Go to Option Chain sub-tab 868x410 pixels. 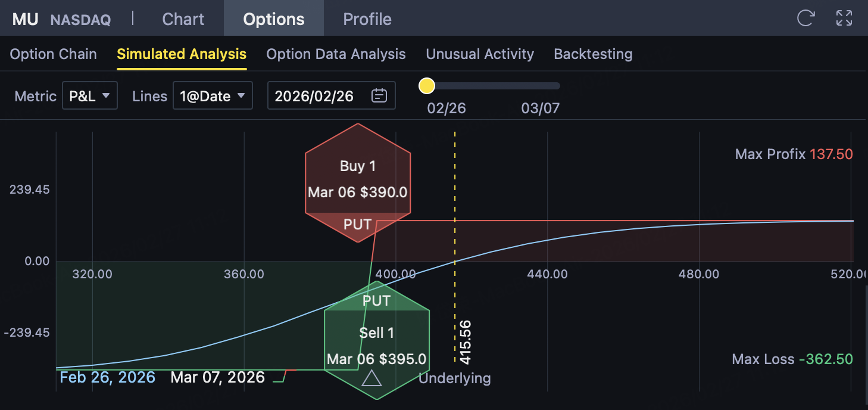pyautogui.click(x=53, y=54)
